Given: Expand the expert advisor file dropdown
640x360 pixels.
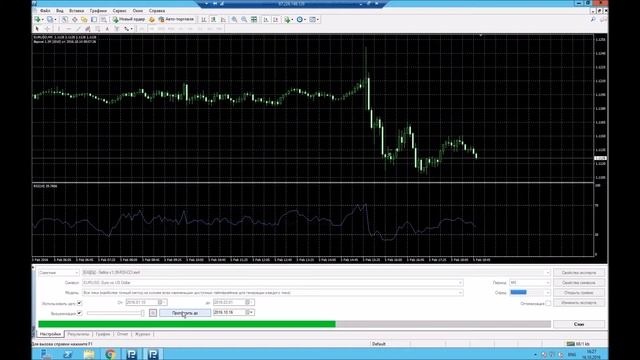Looking at the screenshot, I should tap(547, 273).
